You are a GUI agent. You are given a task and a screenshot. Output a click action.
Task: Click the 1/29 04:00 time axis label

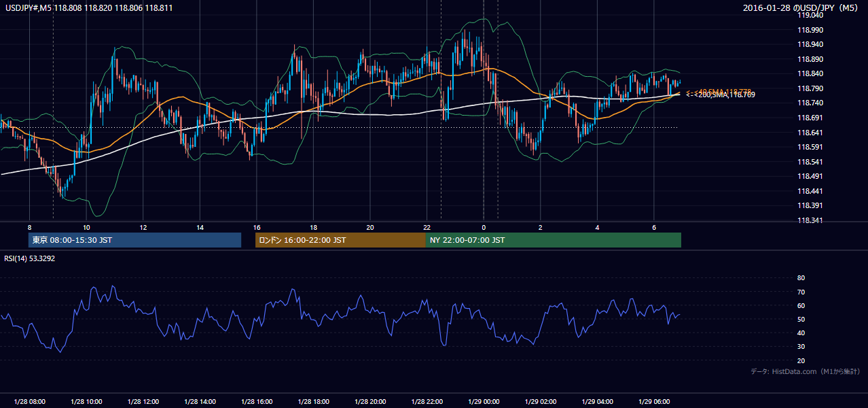click(597, 402)
